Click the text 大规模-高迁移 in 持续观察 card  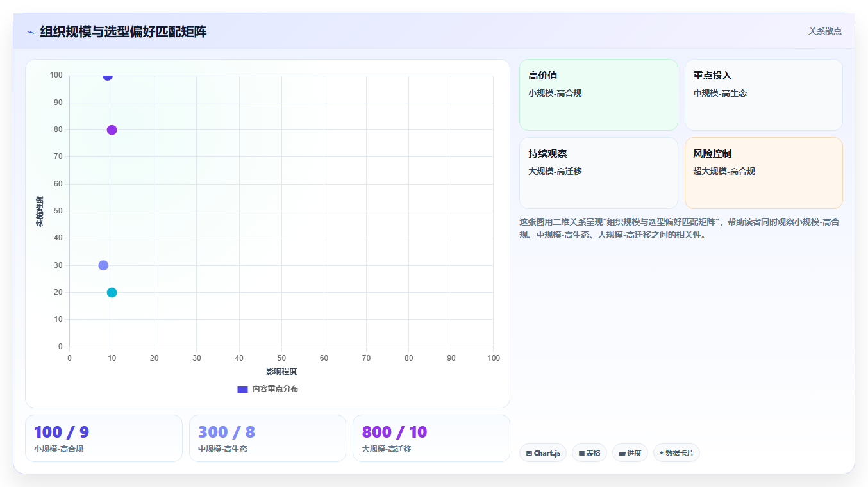tap(555, 171)
